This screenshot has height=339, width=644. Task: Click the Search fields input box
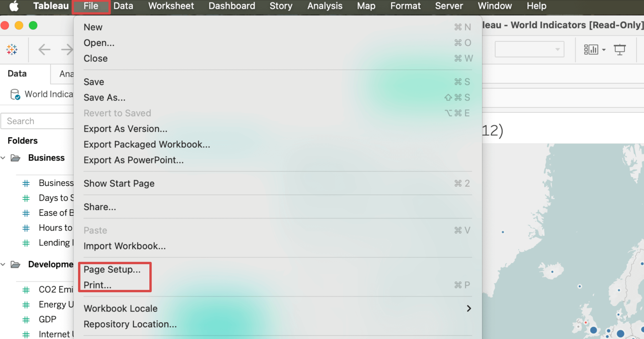click(x=38, y=121)
